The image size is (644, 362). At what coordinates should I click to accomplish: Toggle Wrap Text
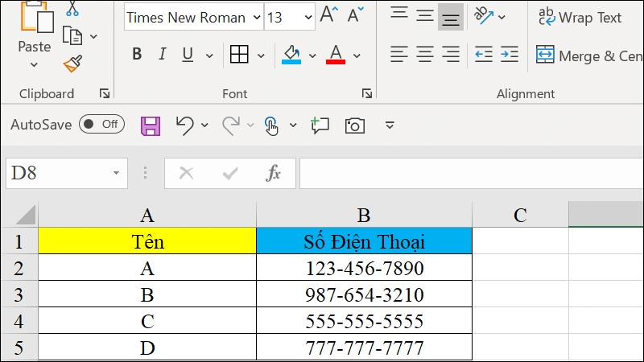click(580, 17)
